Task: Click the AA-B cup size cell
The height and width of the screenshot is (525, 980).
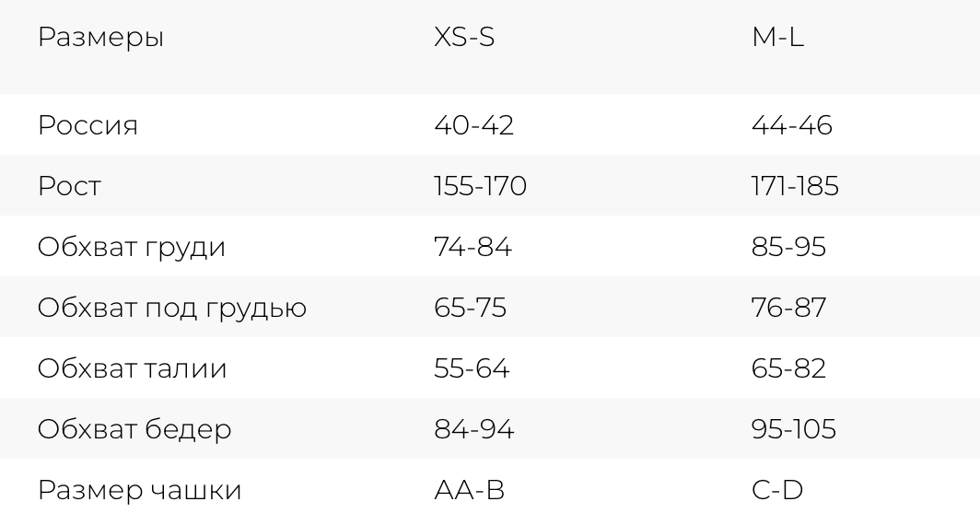Action: point(469,490)
